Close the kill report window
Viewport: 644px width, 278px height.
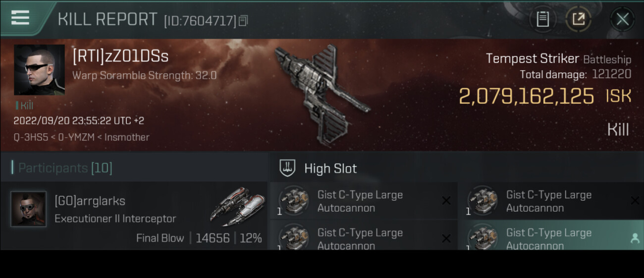(x=622, y=19)
